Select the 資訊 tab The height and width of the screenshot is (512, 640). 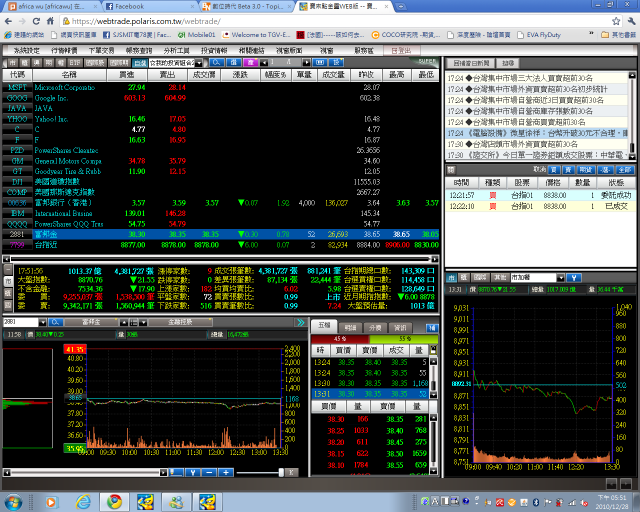(400, 328)
